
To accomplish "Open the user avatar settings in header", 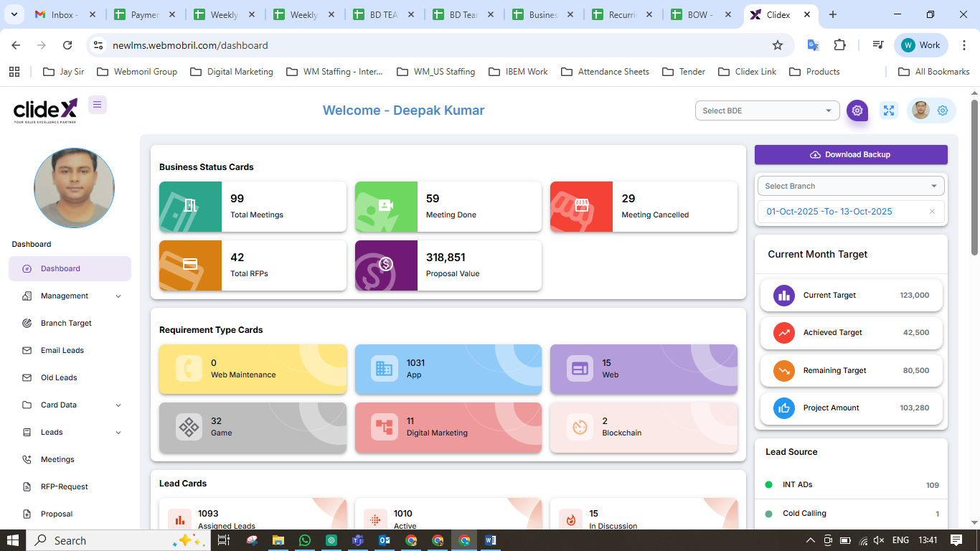I will click(x=931, y=110).
